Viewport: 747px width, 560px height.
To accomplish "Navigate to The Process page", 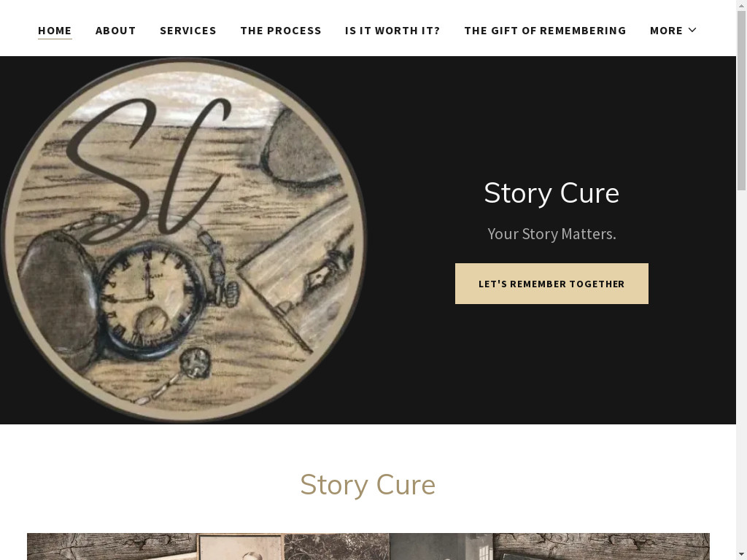I will point(281,31).
